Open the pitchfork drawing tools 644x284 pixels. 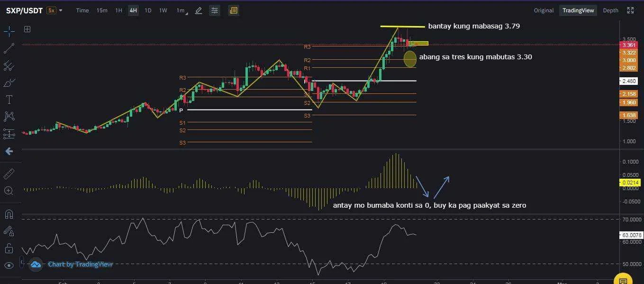pyautogui.click(x=9, y=66)
